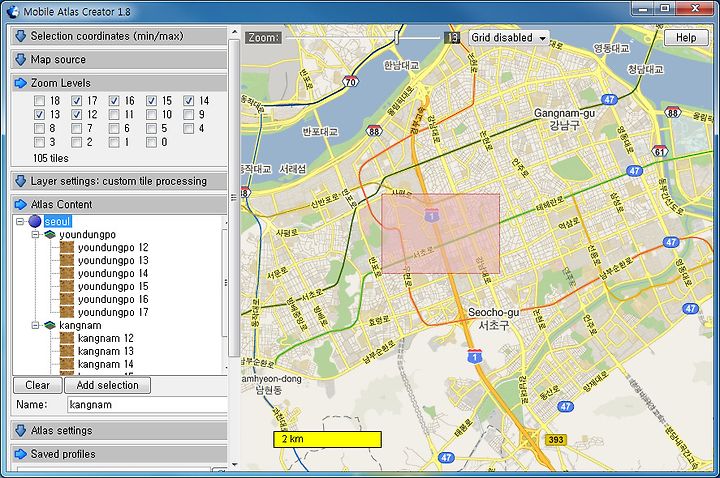Image resolution: width=720 pixels, height=478 pixels.
Task: Expand Selection coordinates panel arrow icon
Action: click(x=21, y=36)
